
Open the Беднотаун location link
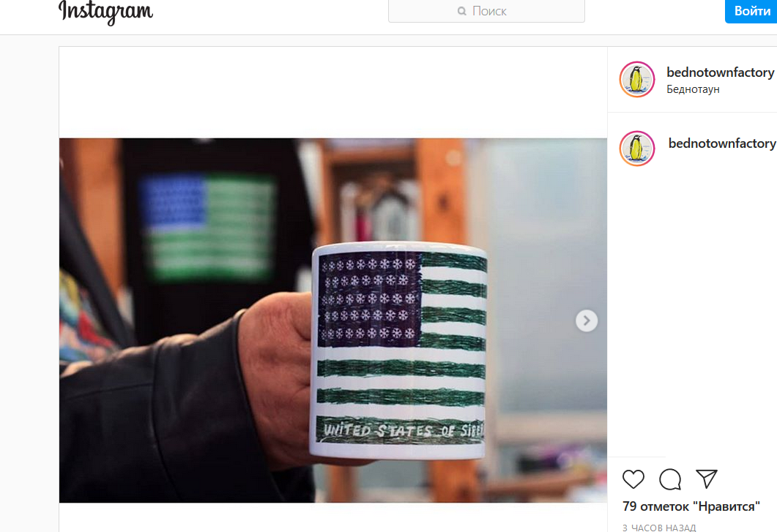click(x=693, y=89)
